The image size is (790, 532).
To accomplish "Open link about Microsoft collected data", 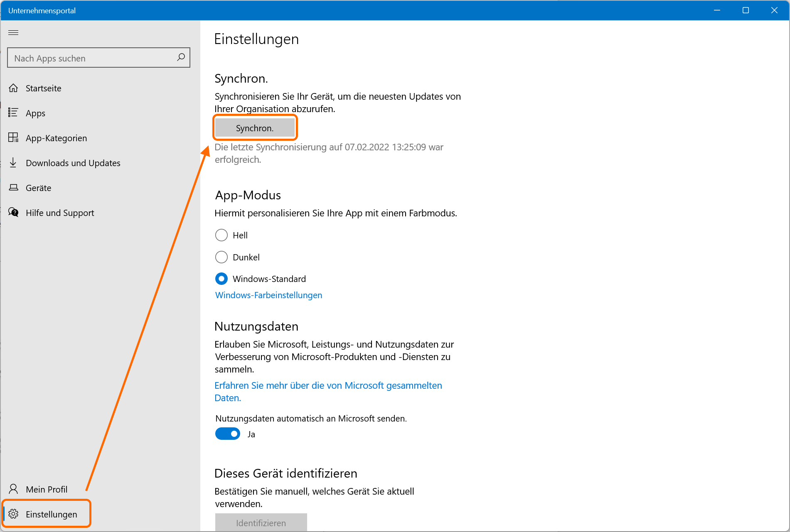I will coord(328,385).
